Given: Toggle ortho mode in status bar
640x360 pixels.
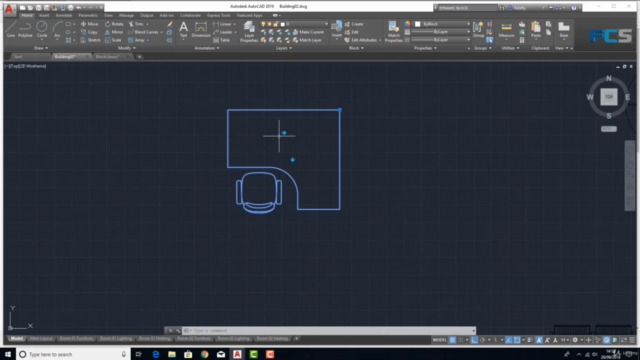Looking at the screenshot, I should pos(474,340).
